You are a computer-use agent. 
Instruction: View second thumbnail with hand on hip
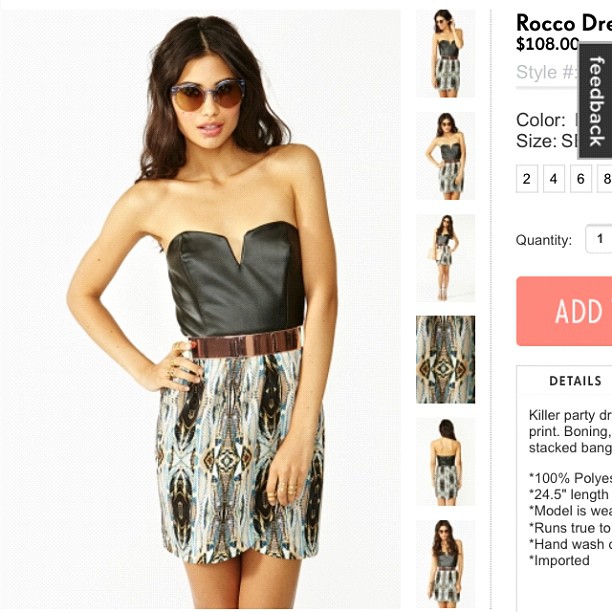tap(445, 156)
